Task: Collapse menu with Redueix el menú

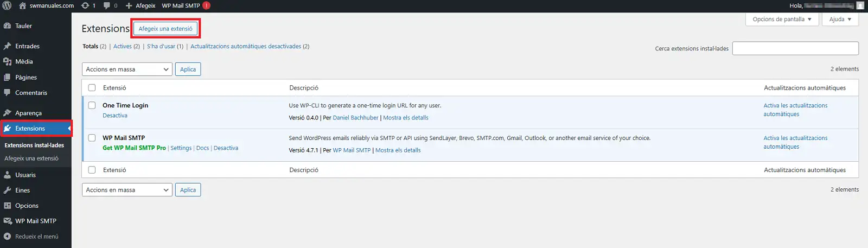Action: [x=36, y=237]
